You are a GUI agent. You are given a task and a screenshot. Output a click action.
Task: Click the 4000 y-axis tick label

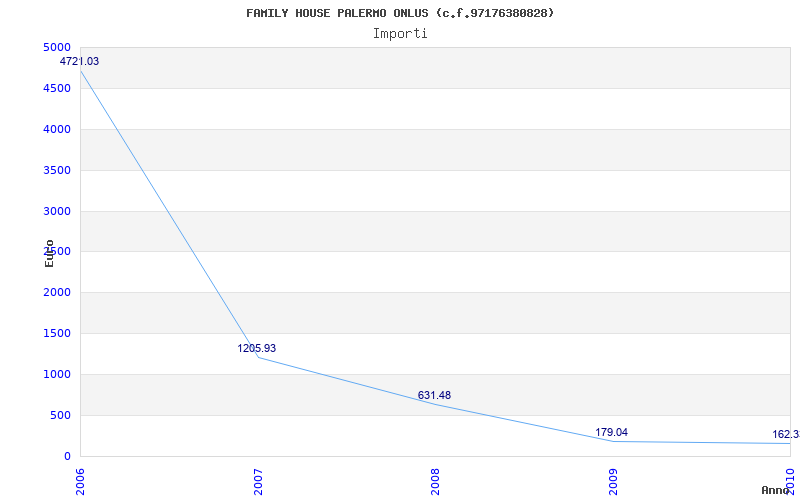57,130
